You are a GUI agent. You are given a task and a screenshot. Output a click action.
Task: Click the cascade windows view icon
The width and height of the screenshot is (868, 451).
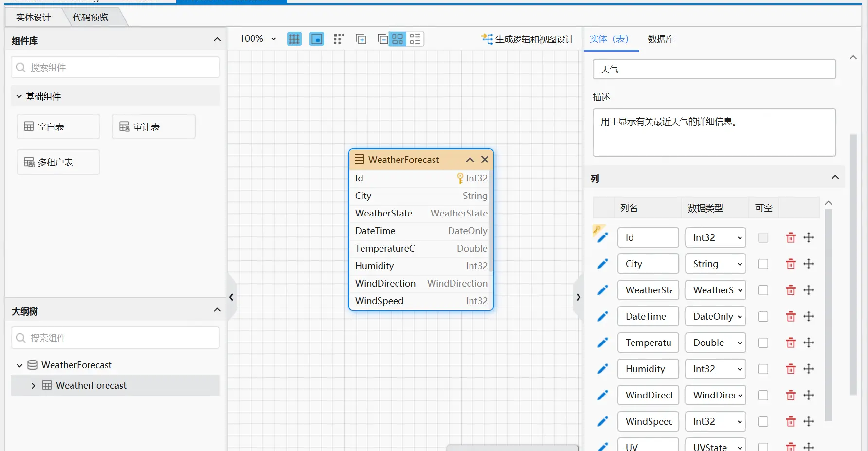point(383,39)
